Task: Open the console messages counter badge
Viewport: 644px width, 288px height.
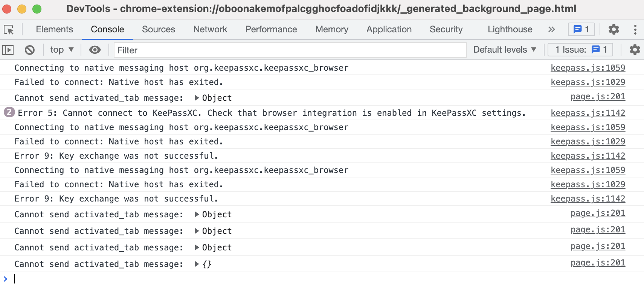Action: pos(581,29)
